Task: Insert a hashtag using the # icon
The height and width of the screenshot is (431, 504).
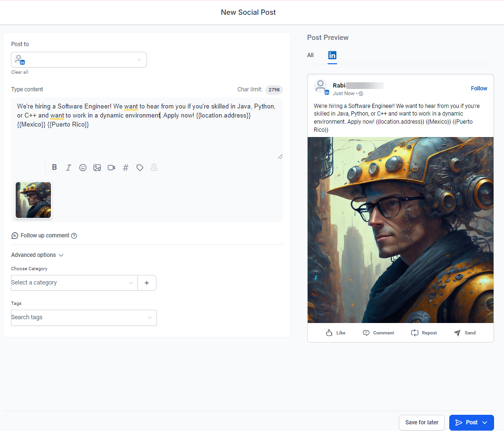Action: click(126, 167)
